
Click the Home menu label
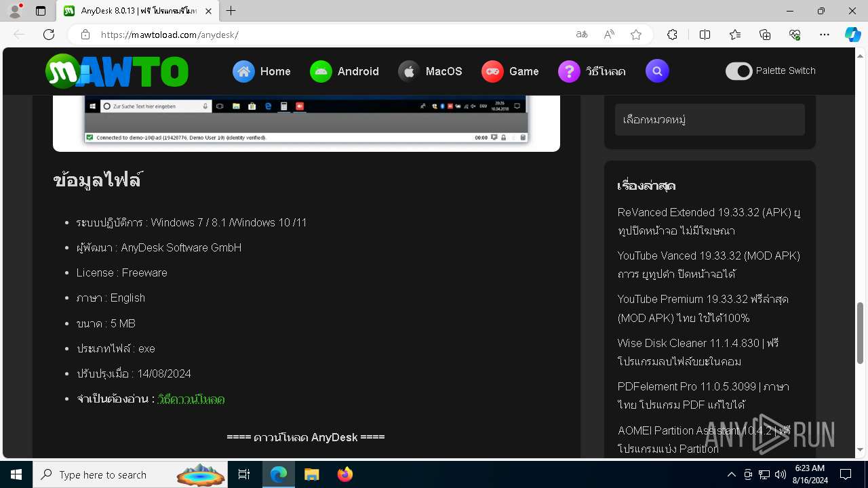[x=275, y=71]
